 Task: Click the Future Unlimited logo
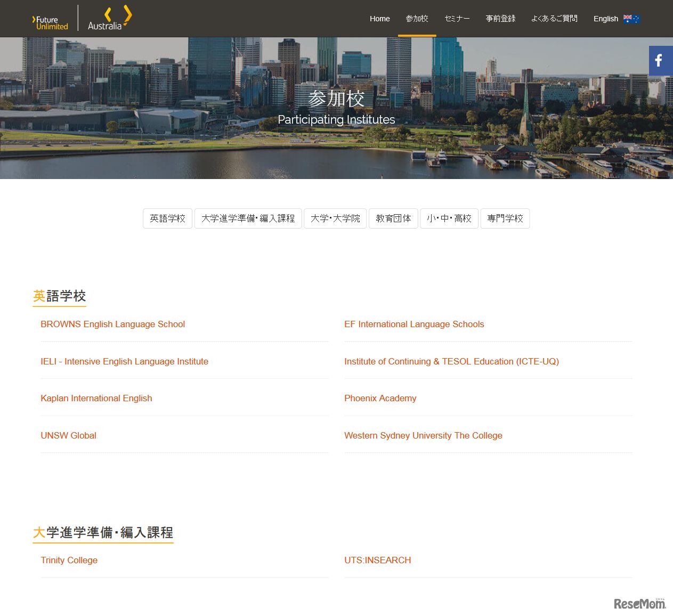tap(50, 23)
